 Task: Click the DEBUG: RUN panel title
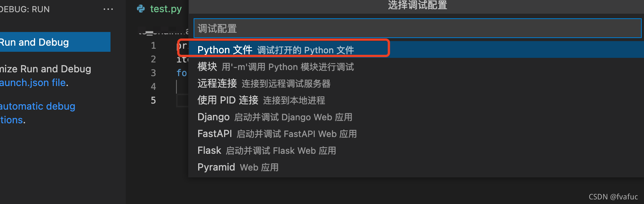(25, 9)
